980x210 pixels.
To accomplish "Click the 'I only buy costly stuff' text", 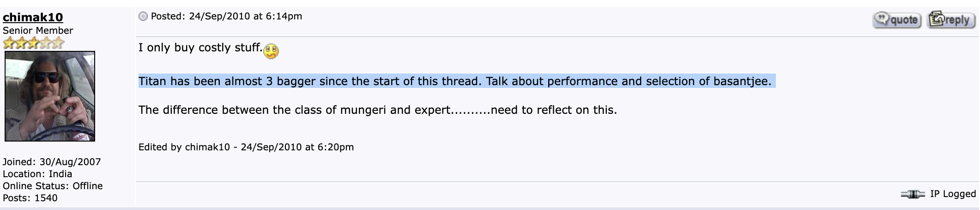I will click(200, 48).
